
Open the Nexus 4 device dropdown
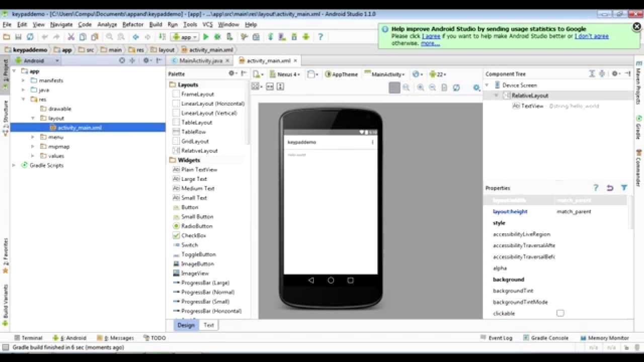[285, 74]
